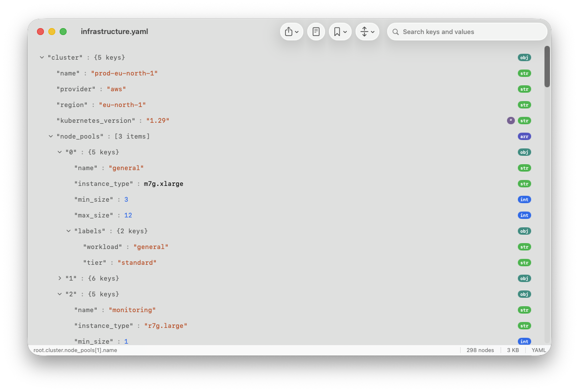The width and height of the screenshot is (579, 392).
Task: Open the share/export tool in the toolbar
Action: click(x=289, y=31)
